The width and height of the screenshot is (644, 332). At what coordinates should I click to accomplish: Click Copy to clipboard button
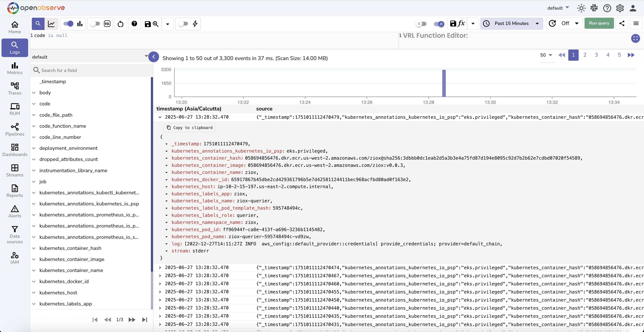[189, 127]
